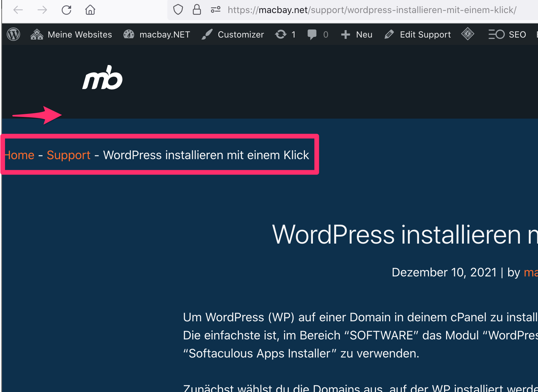Open the Meine Websites menu
The width and height of the screenshot is (538, 392).
71,35
